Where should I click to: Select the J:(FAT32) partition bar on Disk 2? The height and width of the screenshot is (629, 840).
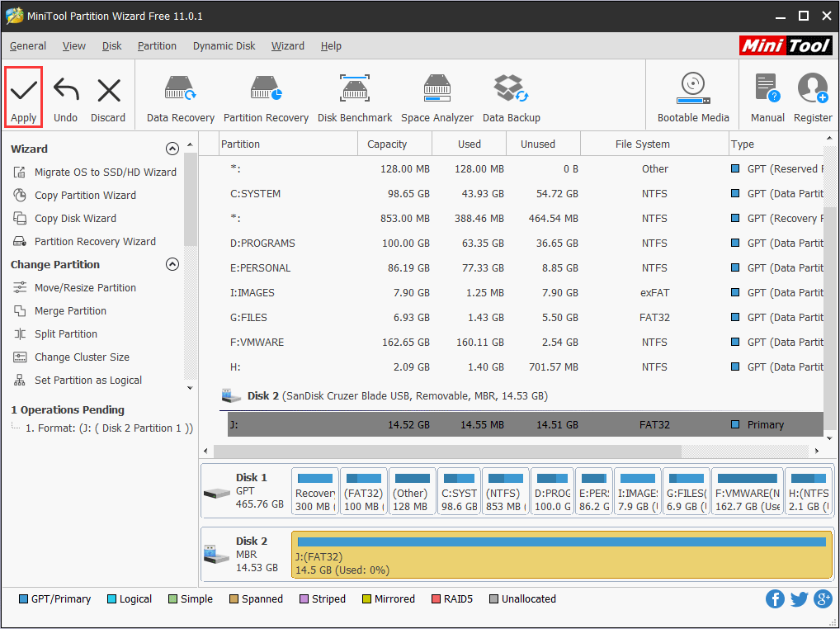[561, 555]
